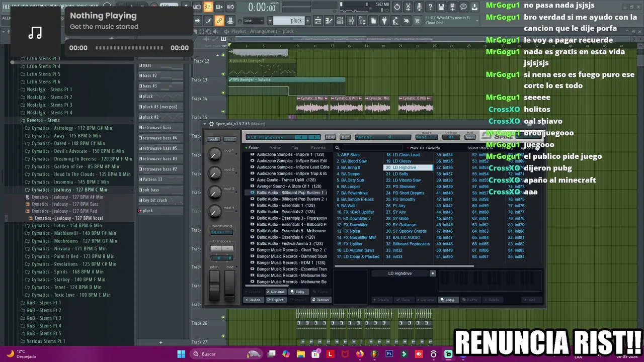Click the Buscar taskbar search box

click(226, 354)
